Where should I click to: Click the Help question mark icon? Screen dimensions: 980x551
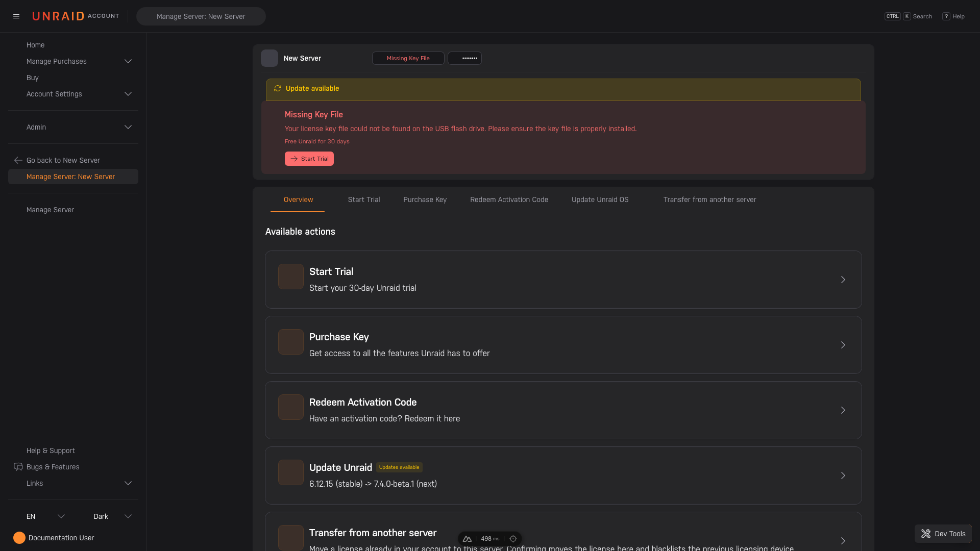coord(946,16)
